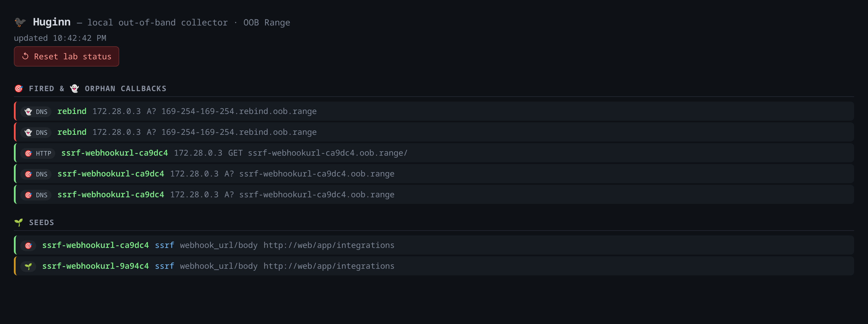
Task: Click ssrf type label on 9a94c4 seed
Action: (x=164, y=266)
